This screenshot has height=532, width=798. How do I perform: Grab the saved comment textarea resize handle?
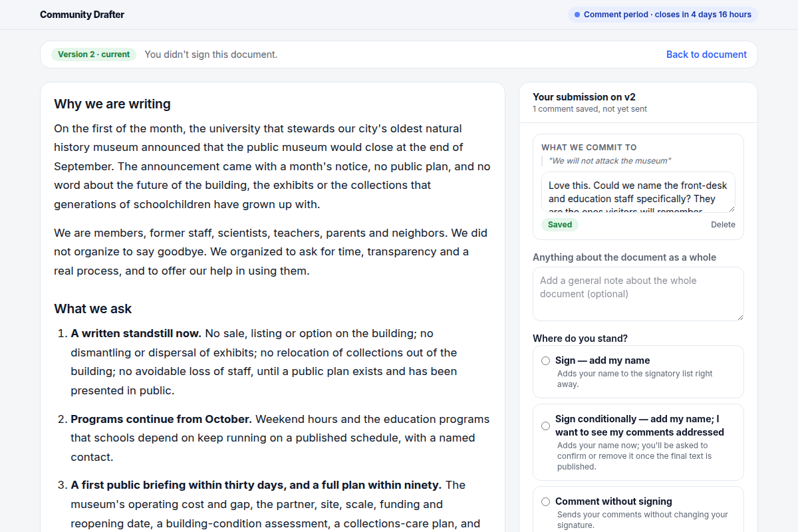click(731, 208)
